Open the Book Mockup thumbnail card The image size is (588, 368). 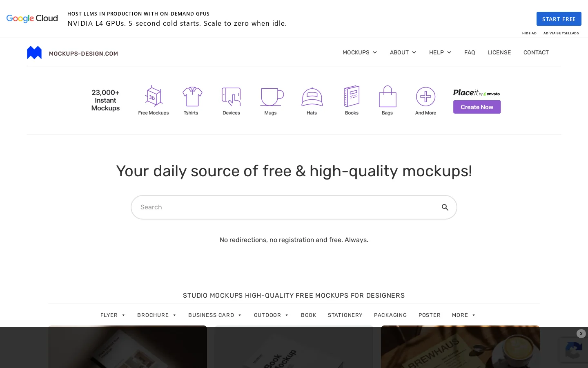294,347
